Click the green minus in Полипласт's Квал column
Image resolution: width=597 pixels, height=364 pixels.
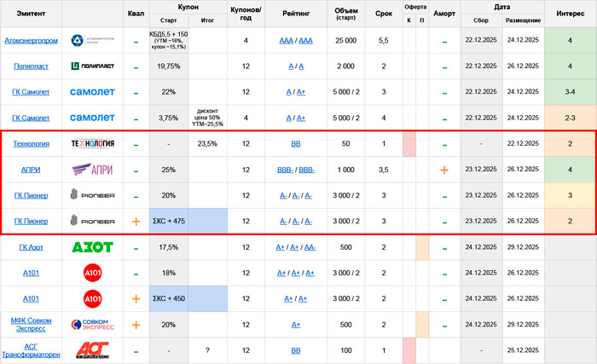pyautogui.click(x=136, y=66)
